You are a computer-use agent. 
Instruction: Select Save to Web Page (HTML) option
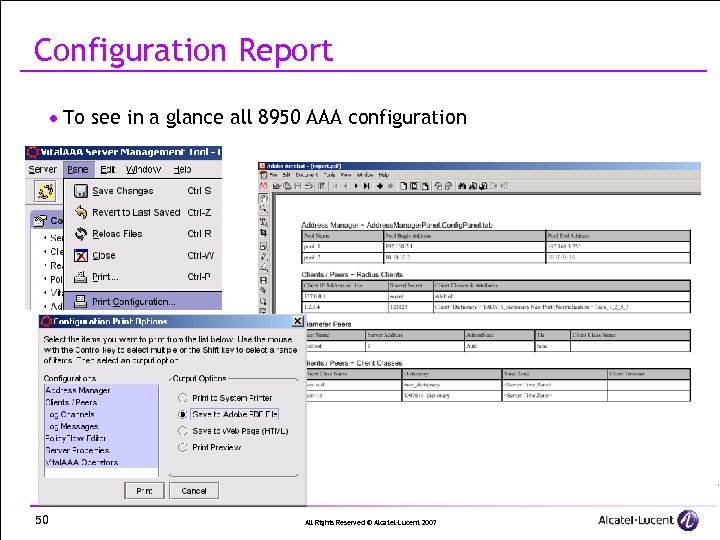click(x=183, y=431)
